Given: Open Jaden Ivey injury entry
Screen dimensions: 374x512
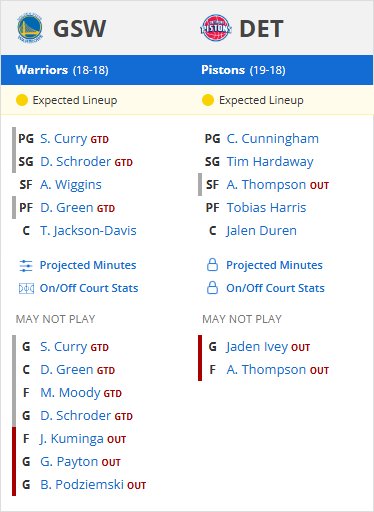Looking at the screenshot, I should click(257, 347).
